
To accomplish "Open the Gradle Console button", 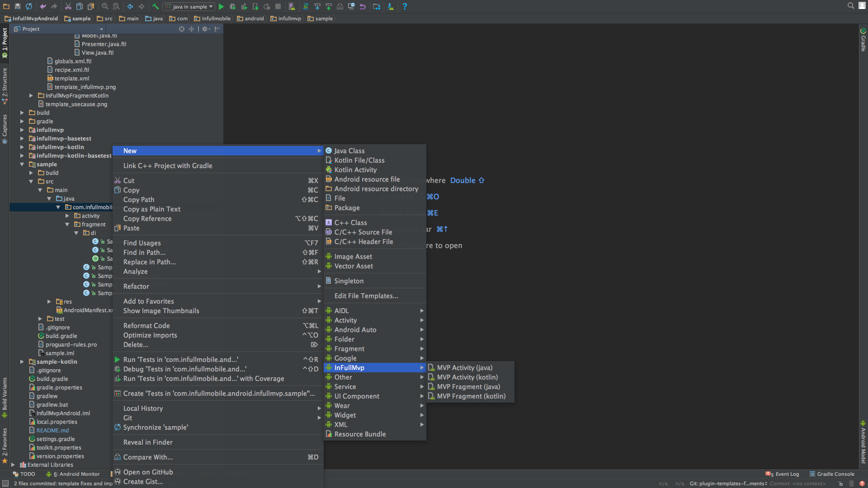I will tap(832, 474).
